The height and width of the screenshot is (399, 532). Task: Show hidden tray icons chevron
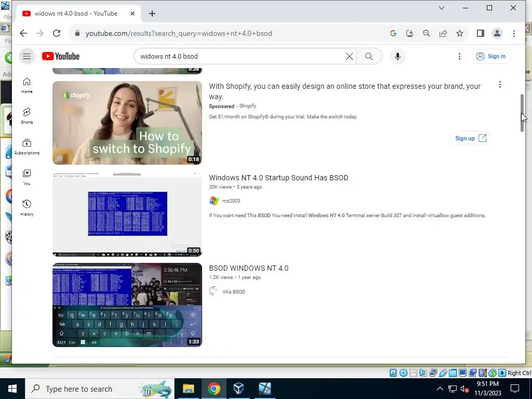coord(440,389)
